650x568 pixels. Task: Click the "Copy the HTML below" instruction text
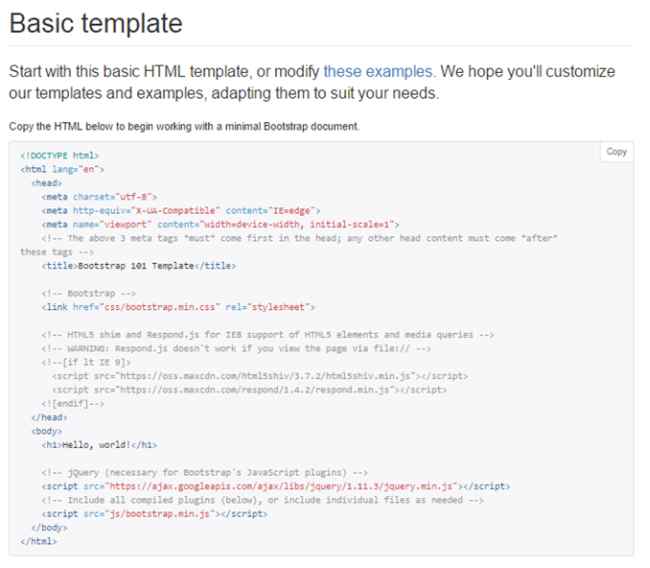[183, 127]
